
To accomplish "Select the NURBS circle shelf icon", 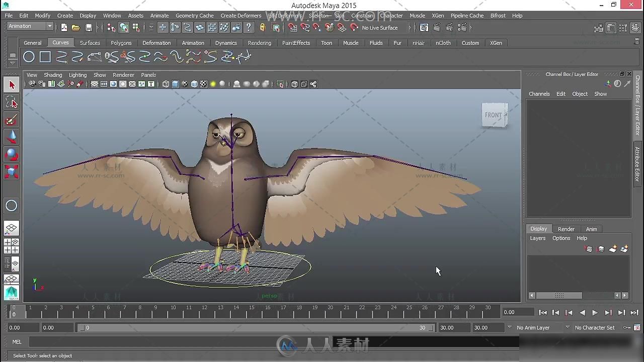I will 29,57.
